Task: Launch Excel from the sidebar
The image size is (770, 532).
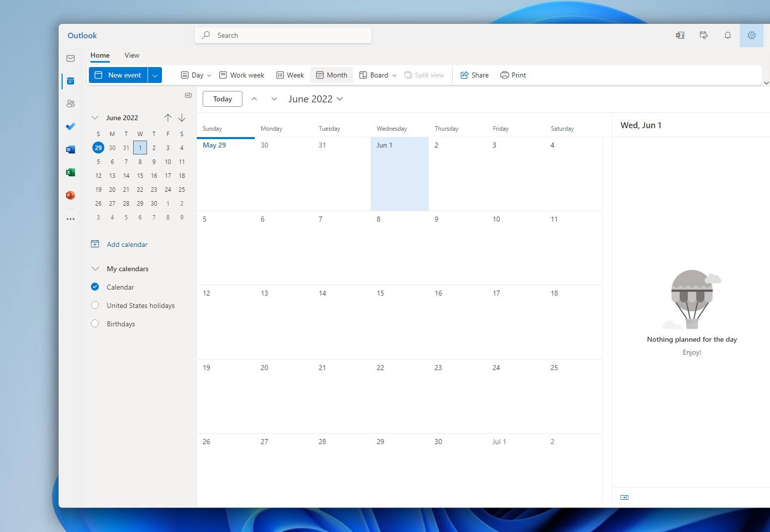Action: pos(70,172)
